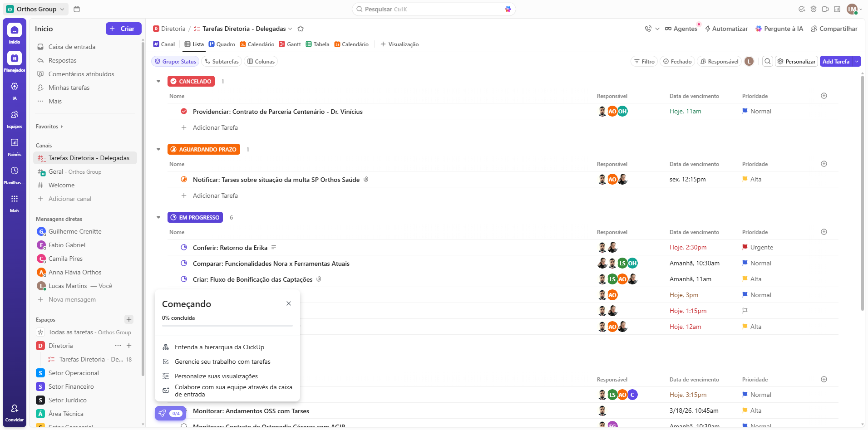Screen dimensions: 868x430
Task: Click the Add Tarefa button
Action: point(836,62)
